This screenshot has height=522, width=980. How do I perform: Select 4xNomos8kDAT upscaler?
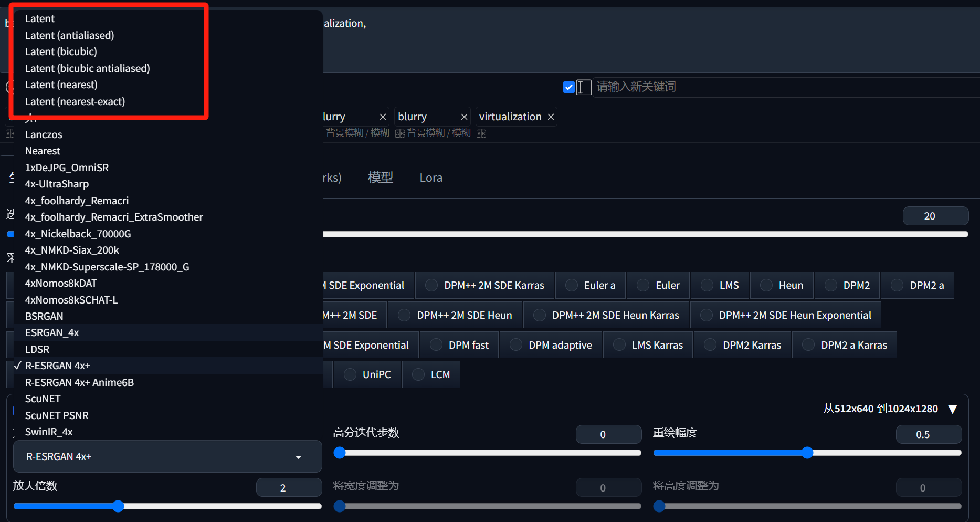click(167, 283)
